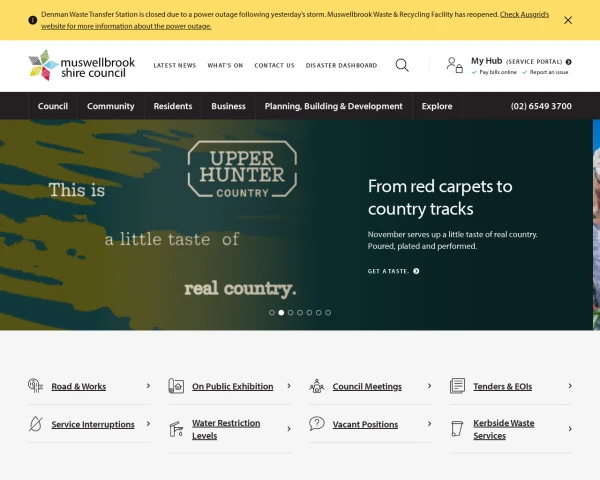Open the search magnifier icon
Viewport: 600px width, 480px height.
click(x=402, y=65)
